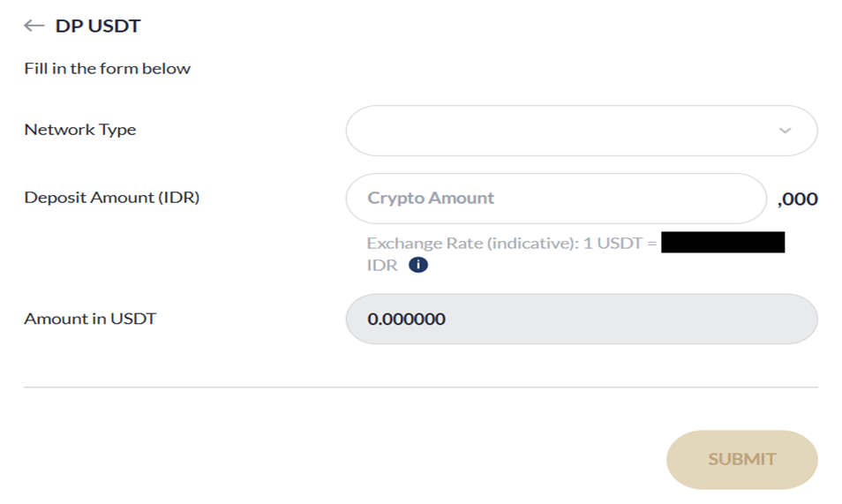Click the Network Type label
Viewport: 842px width, 504px height.
pos(80,130)
